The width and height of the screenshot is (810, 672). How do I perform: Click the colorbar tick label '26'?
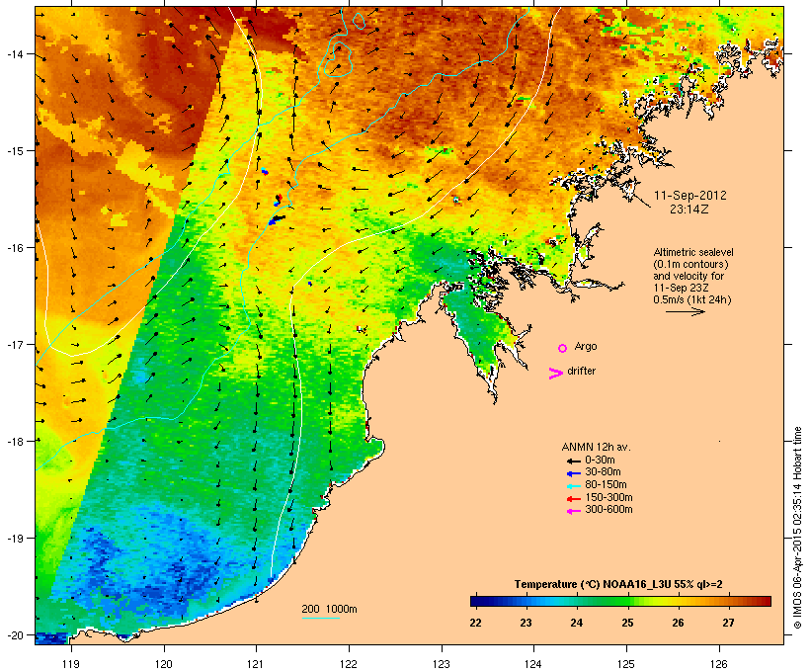pyautogui.click(x=678, y=623)
